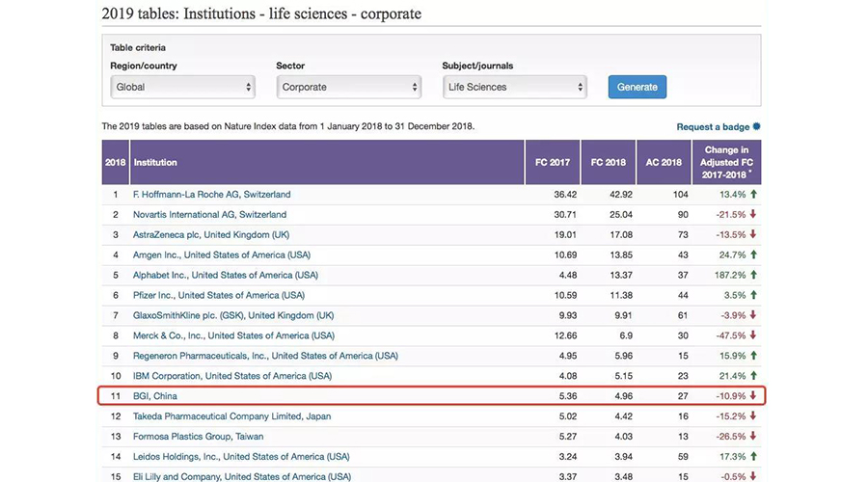Image resolution: width=868 pixels, height=482 pixels.
Task: Select the 6.9 FC 2018 value for Merck
Action: [x=627, y=335]
